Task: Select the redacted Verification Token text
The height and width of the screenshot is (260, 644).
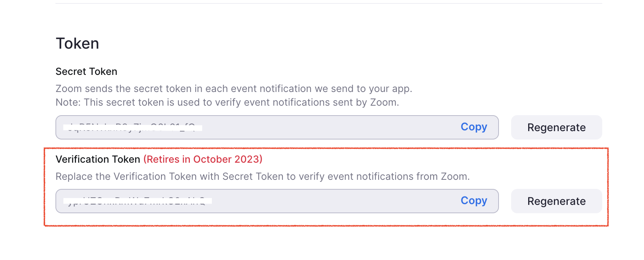Action: [137, 201]
